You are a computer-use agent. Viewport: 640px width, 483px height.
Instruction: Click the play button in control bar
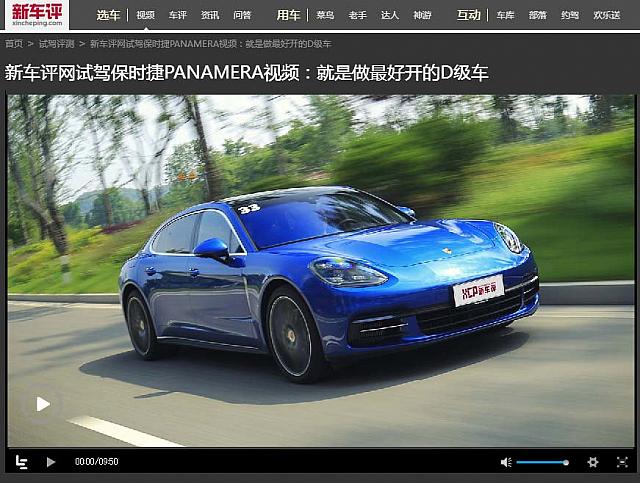[51, 462]
